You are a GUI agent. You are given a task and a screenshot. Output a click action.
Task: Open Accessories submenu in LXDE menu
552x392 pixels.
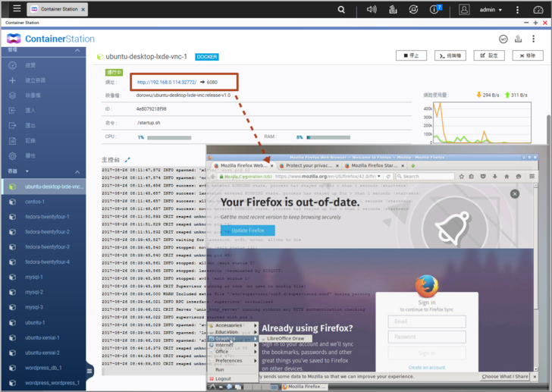(x=233, y=325)
